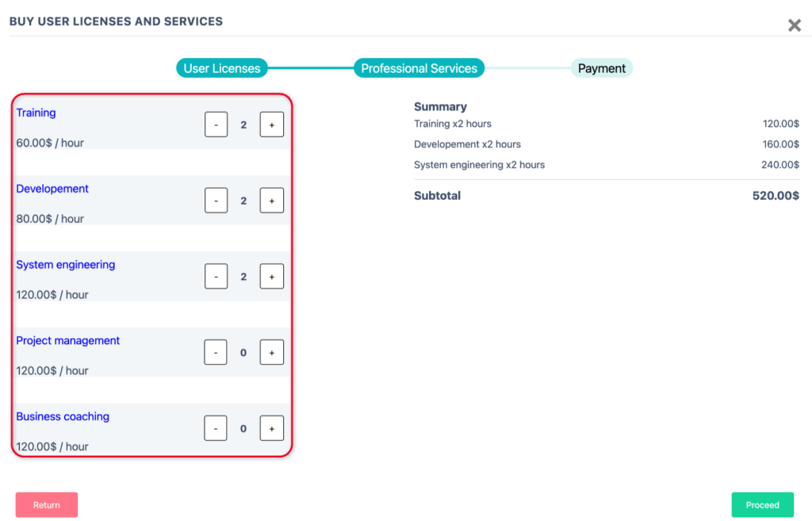Add an hour of System engineering
The width and height of the screenshot is (812, 521).
point(271,277)
